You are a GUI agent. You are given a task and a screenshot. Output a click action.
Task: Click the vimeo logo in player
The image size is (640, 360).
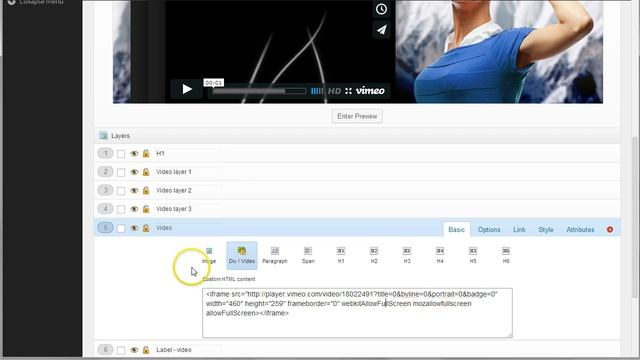370,91
